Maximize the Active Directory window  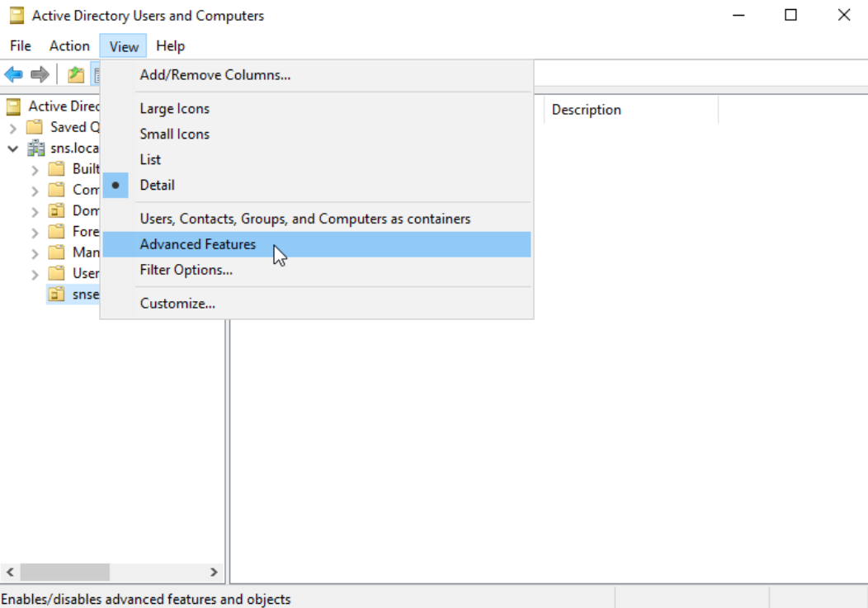[790, 16]
